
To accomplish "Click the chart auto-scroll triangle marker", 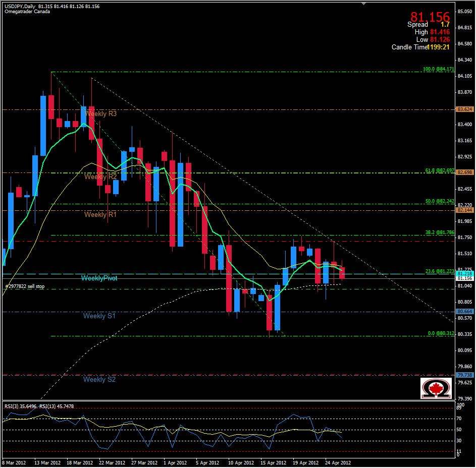I will pos(363,4).
